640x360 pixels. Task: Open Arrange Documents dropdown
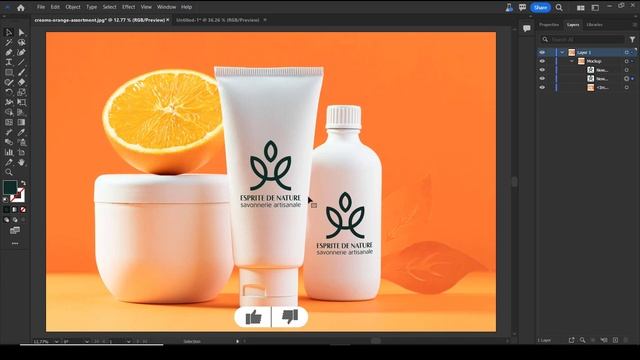point(580,8)
